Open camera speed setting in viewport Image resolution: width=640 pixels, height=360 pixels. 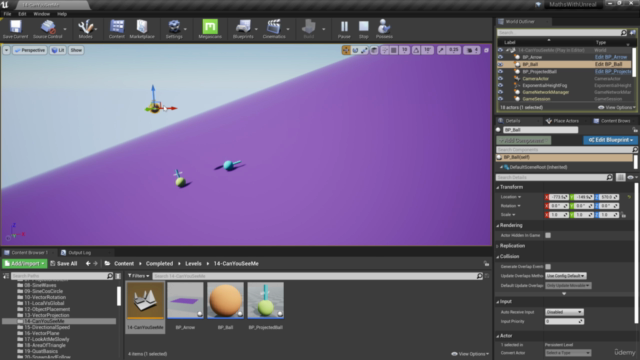[472, 50]
